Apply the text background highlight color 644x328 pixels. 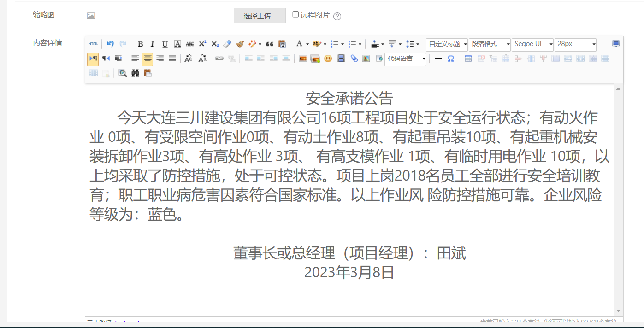click(317, 44)
